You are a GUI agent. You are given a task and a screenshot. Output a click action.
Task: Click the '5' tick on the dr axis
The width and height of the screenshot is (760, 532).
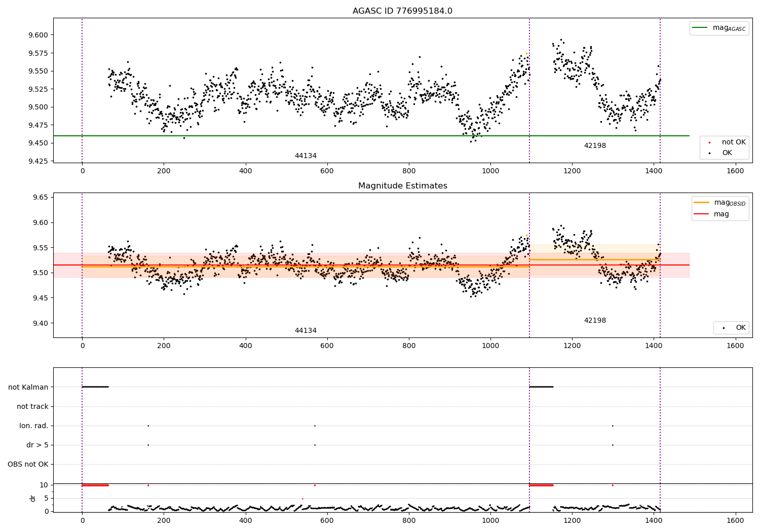pyautogui.click(x=47, y=498)
